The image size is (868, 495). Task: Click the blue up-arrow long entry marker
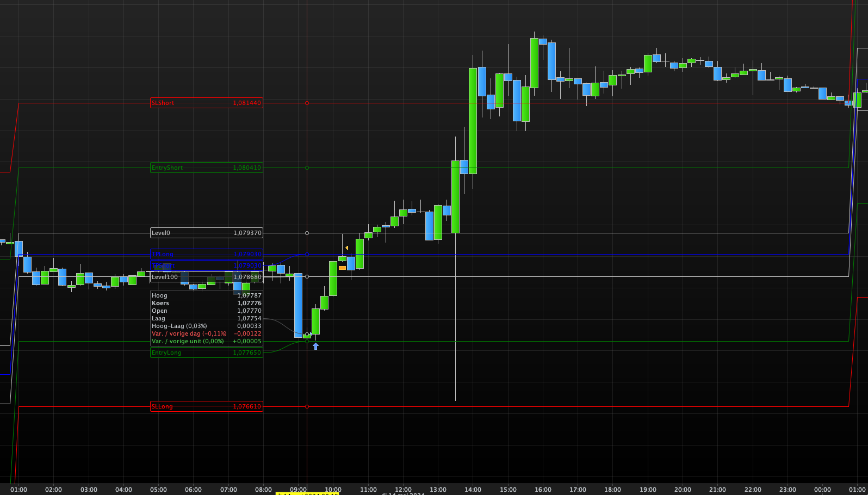click(315, 346)
